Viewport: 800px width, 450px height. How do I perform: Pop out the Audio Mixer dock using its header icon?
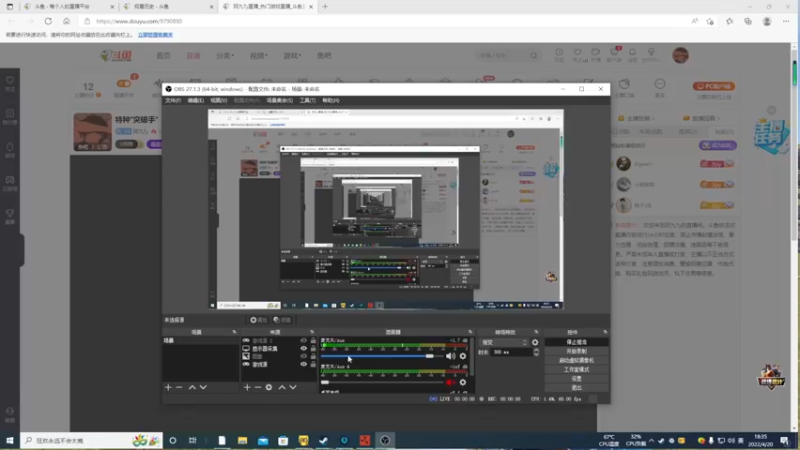(x=470, y=332)
